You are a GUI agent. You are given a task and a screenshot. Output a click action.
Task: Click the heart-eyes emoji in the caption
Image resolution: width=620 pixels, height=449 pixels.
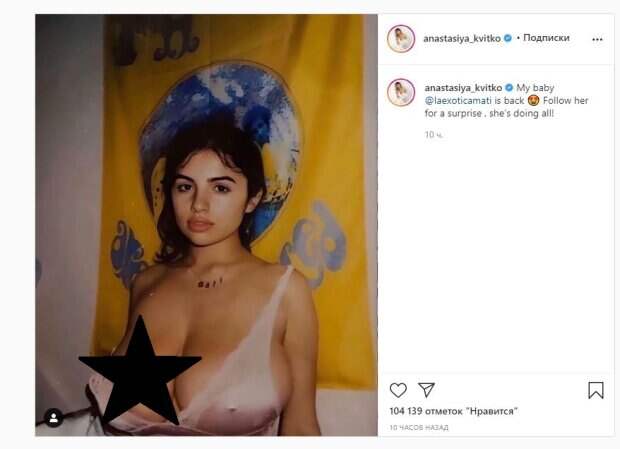point(533,100)
